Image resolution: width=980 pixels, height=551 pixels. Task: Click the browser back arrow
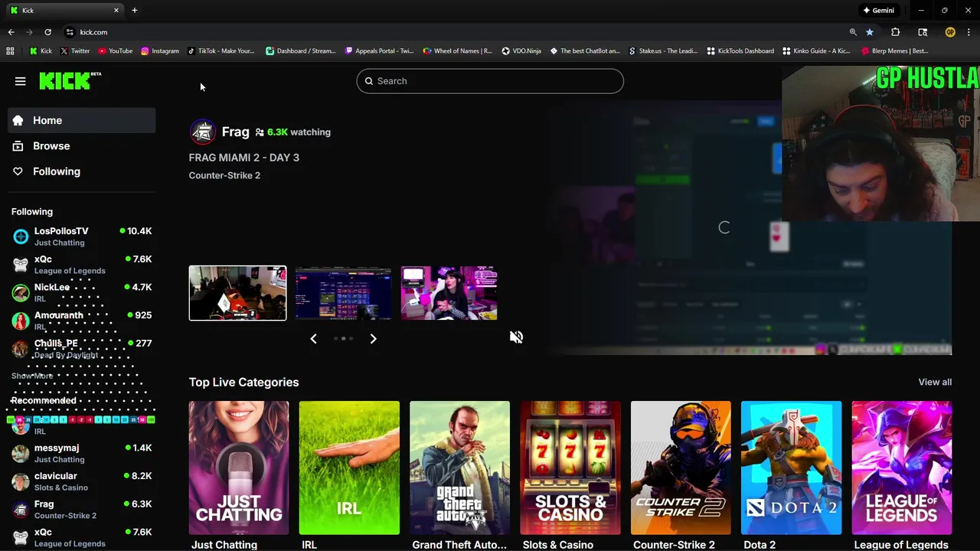coord(11,32)
